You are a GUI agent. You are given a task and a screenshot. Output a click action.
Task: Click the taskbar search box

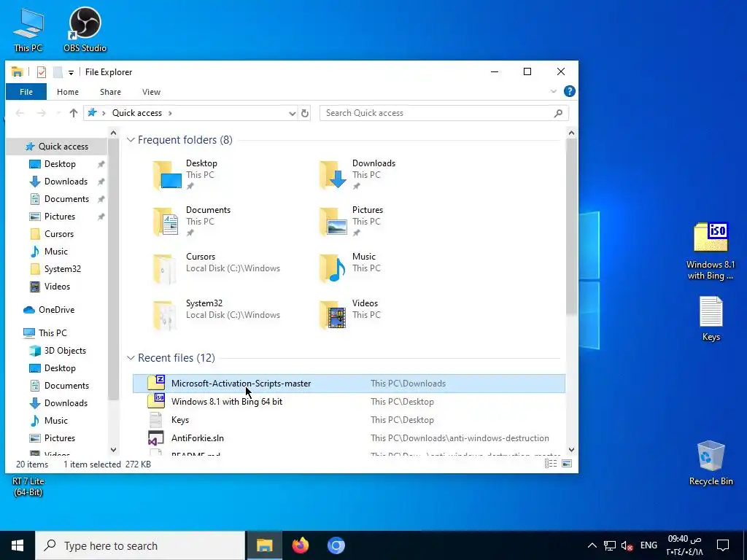point(140,545)
